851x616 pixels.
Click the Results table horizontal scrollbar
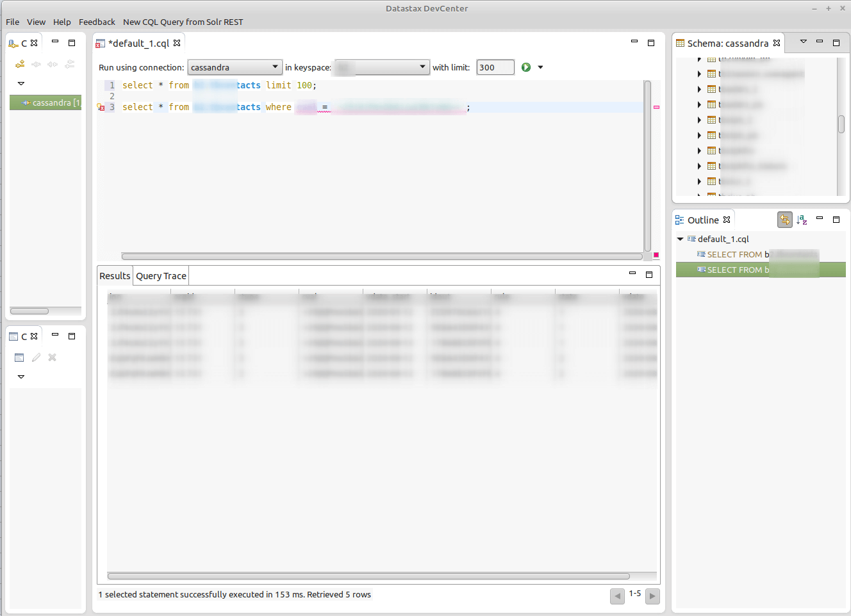point(368,576)
